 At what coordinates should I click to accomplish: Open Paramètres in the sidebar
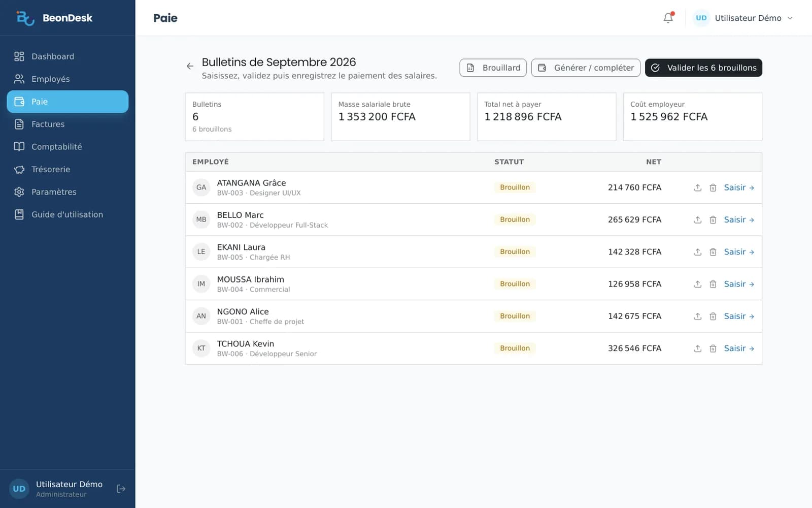[x=67, y=192]
